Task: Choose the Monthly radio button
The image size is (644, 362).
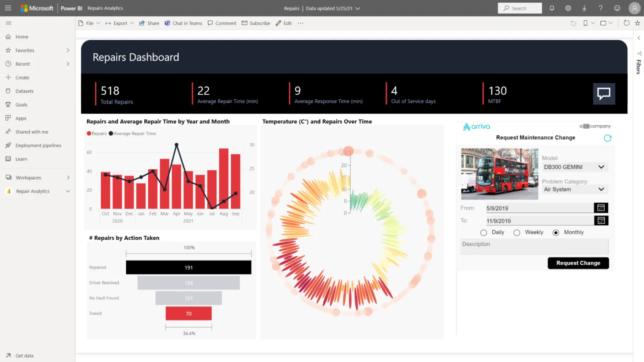Action: point(556,232)
